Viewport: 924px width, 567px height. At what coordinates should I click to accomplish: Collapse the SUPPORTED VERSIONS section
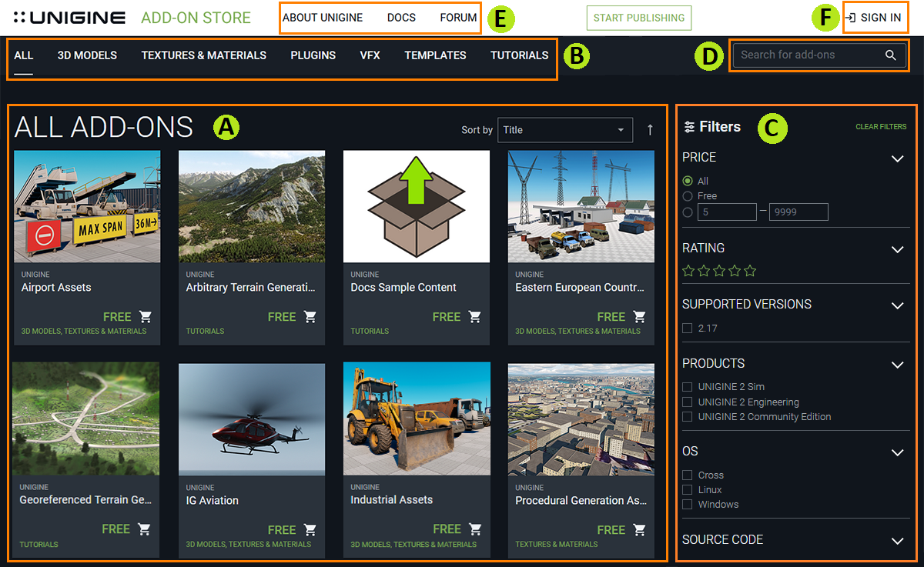897,305
